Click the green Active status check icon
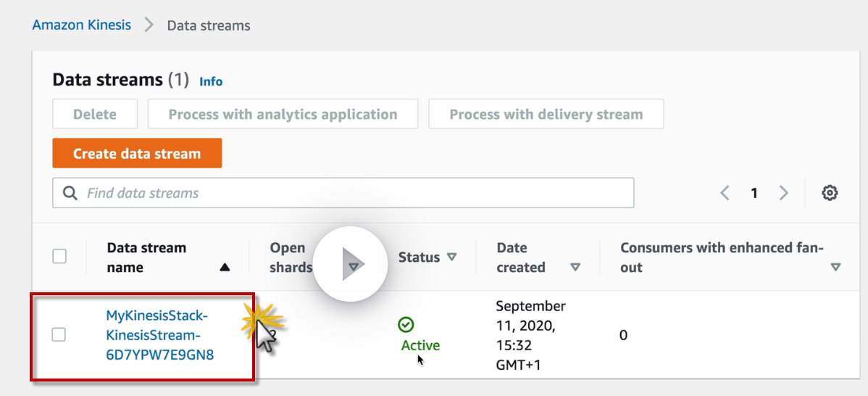 pyautogui.click(x=406, y=325)
